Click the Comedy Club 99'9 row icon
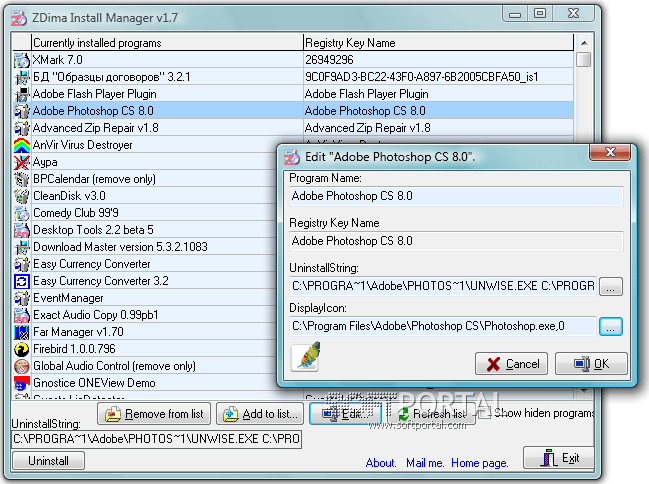Image resolution: width=649 pixels, height=484 pixels. 22,213
